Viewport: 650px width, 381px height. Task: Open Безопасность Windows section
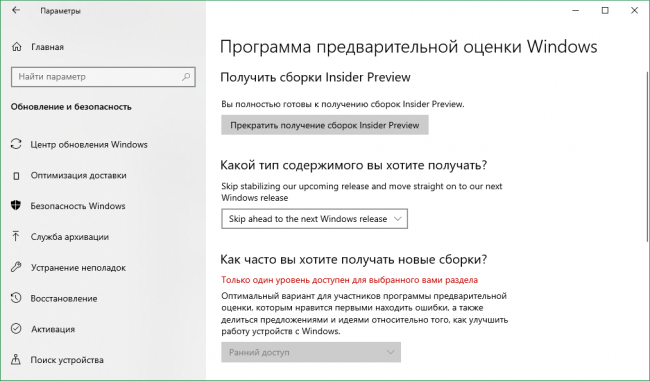pos(78,206)
